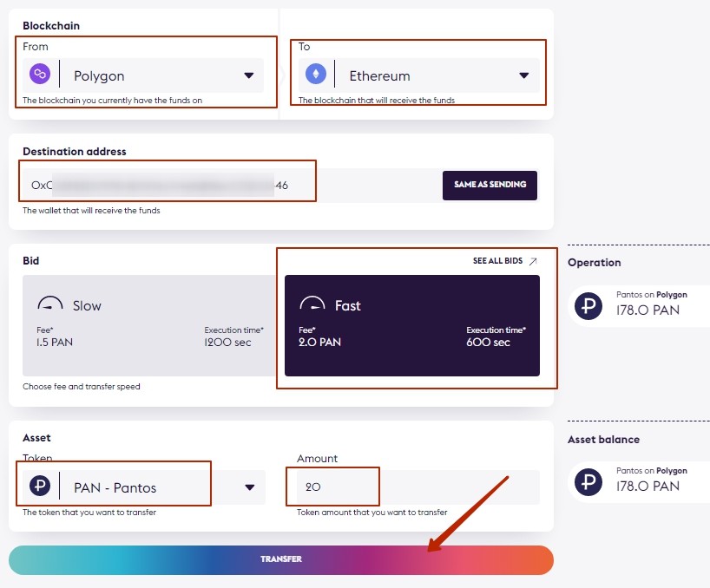Click the purple Polygon chain icon
Screen dimensions: 710x588
coord(40,74)
